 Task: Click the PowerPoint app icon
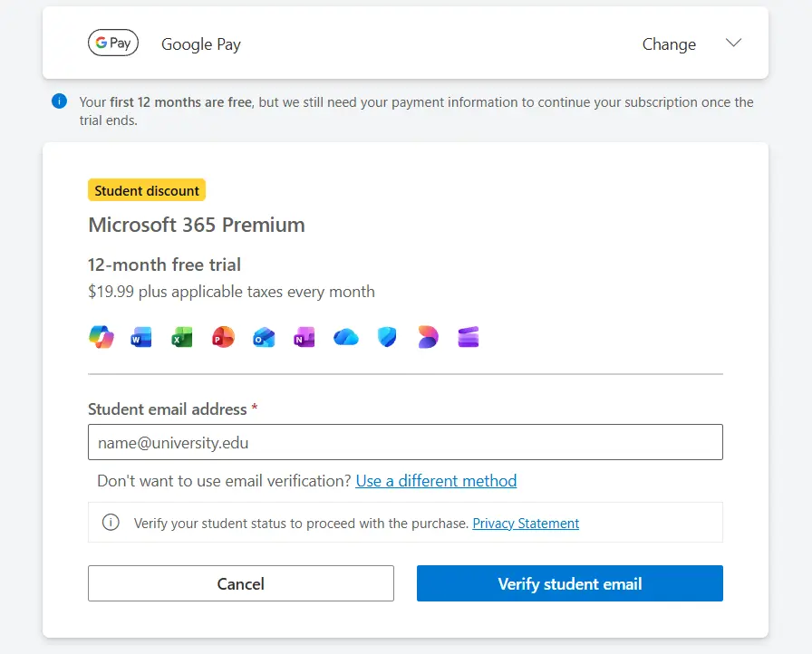tap(223, 337)
